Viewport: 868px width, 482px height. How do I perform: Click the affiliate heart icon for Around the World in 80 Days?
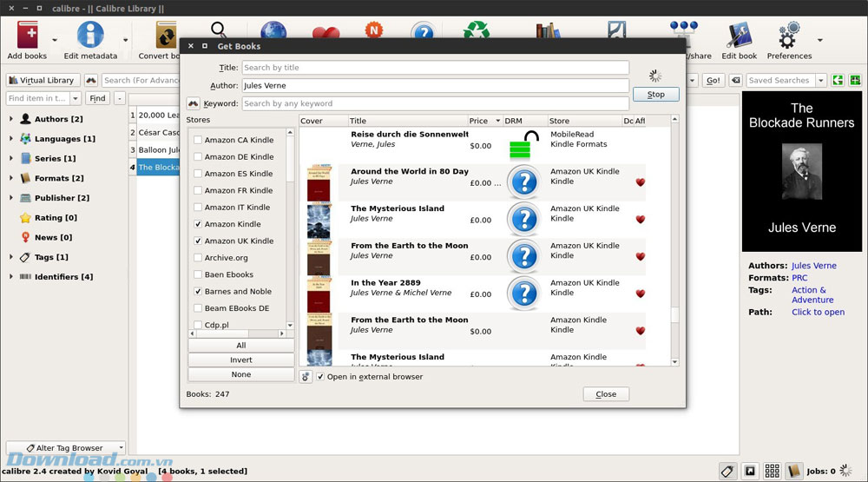pos(641,182)
